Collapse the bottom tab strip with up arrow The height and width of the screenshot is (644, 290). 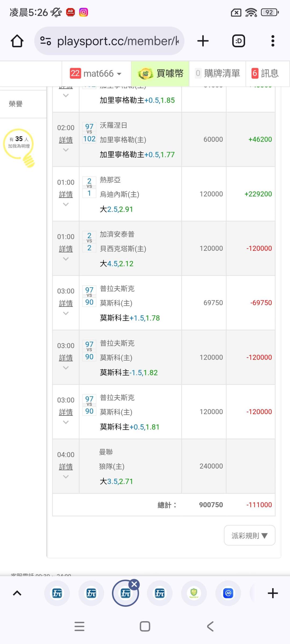[17, 593]
